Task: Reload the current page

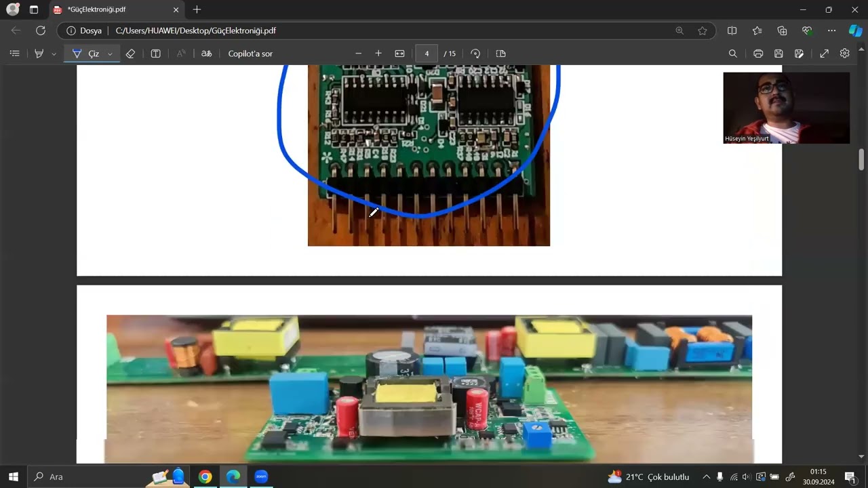Action: [x=41, y=30]
